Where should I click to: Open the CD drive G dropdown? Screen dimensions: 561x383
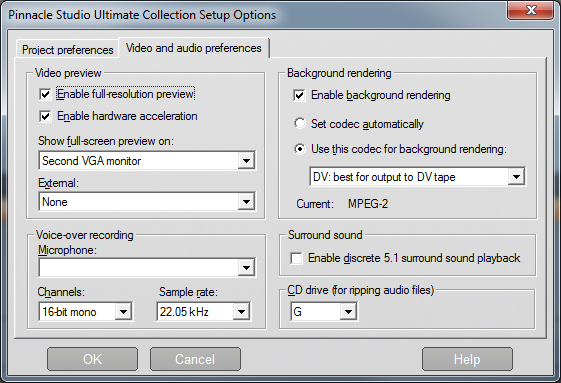tap(323, 311)
